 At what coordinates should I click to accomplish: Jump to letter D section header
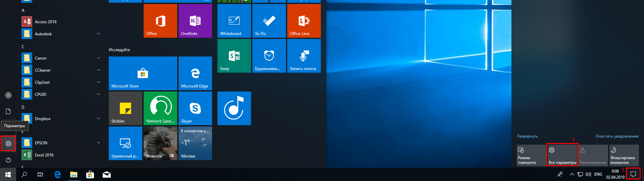(x=23, y=107)
